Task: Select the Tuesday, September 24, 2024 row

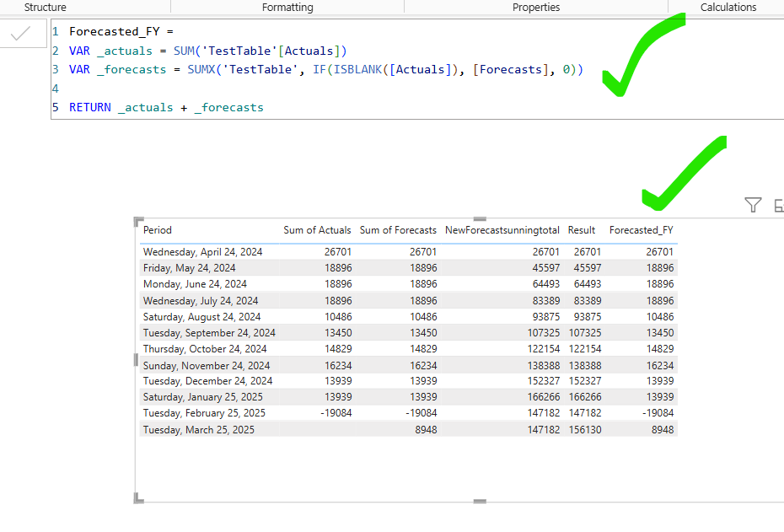Action: pos(409,332)
